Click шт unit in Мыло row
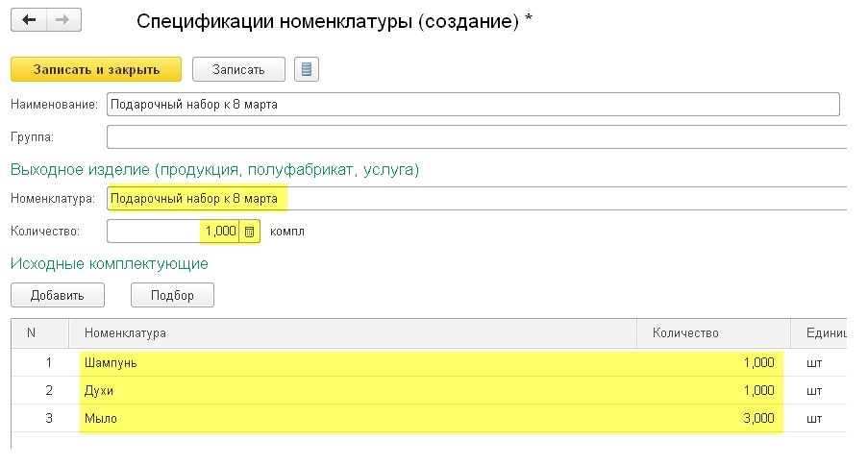This screenshot has height=466, width=868. [819, 418]
